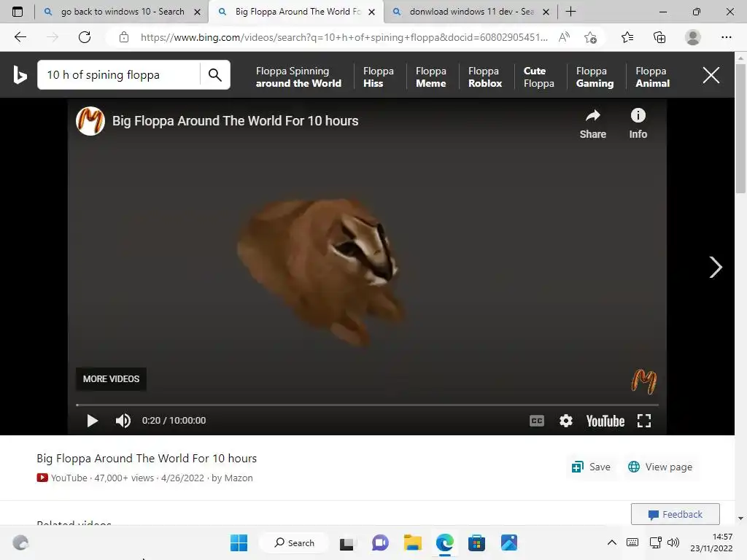Viewport: 747px width, 560px height.
Task: Click the 'by Mazon' author text
Action: point(232,478)
